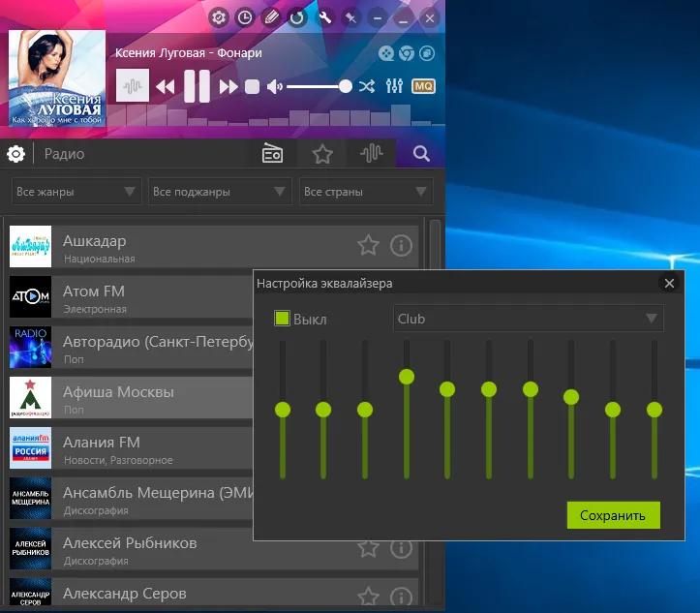This screenshot has width=700, height=613.
Task: Switch to the waveform recordings tab
Action: pyautogui.click(x=372, y=154)
